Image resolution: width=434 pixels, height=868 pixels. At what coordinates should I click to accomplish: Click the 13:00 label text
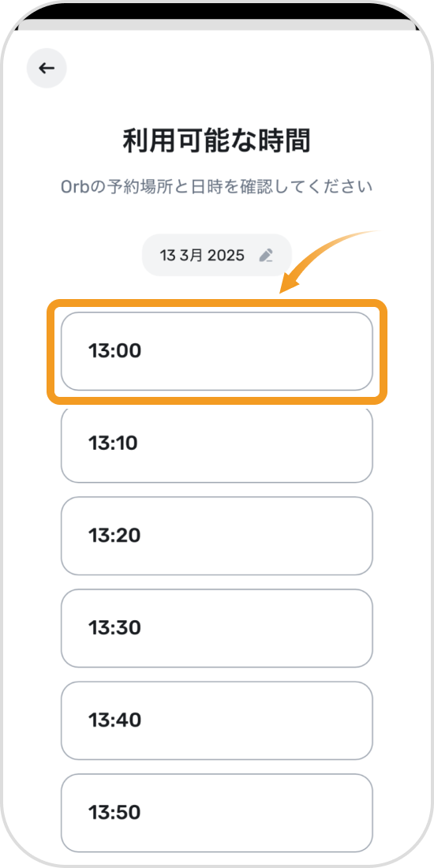115,351
